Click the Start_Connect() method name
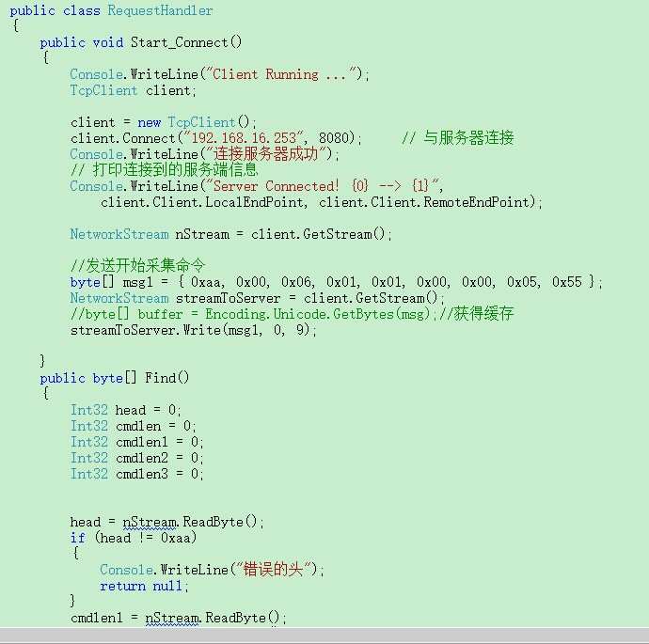This screenshot has width=649, height=644. tap(186, 42)
